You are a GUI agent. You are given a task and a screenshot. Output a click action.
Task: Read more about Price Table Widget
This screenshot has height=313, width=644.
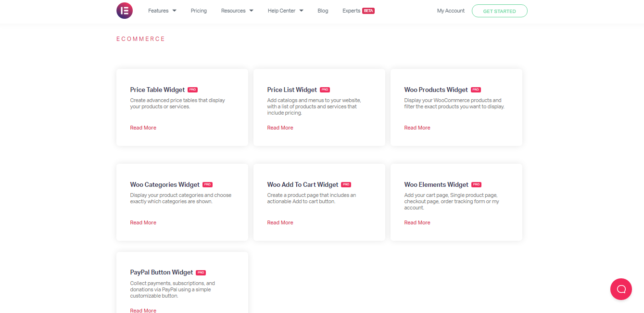[143, 128]
